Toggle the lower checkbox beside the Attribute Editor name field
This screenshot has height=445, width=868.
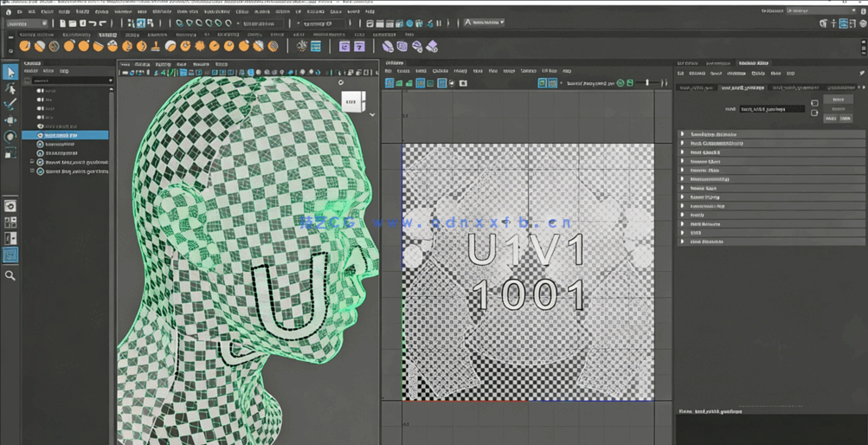coord(814,113)
